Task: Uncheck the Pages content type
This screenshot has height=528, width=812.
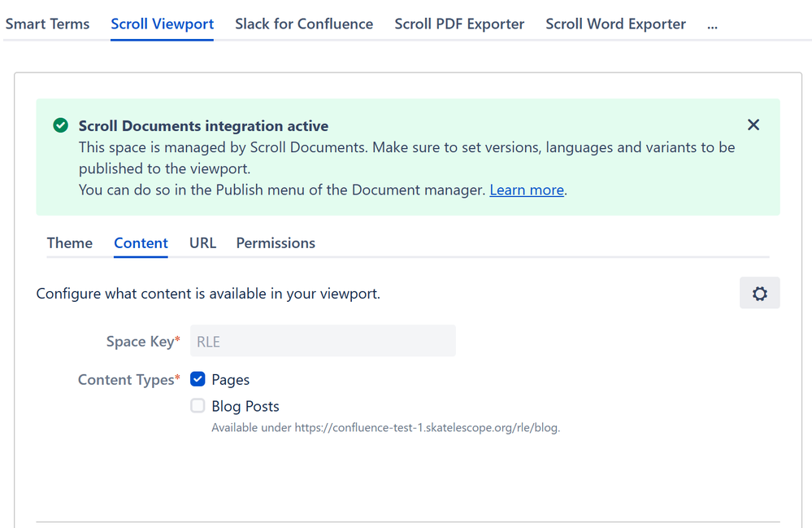Action: (x=197, y=378)
